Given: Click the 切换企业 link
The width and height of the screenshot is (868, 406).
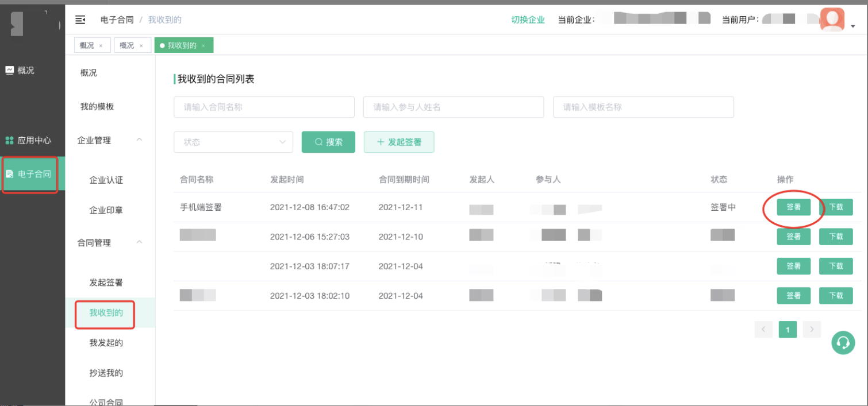Looking at the screenshot, I should (x=528, y=20).
